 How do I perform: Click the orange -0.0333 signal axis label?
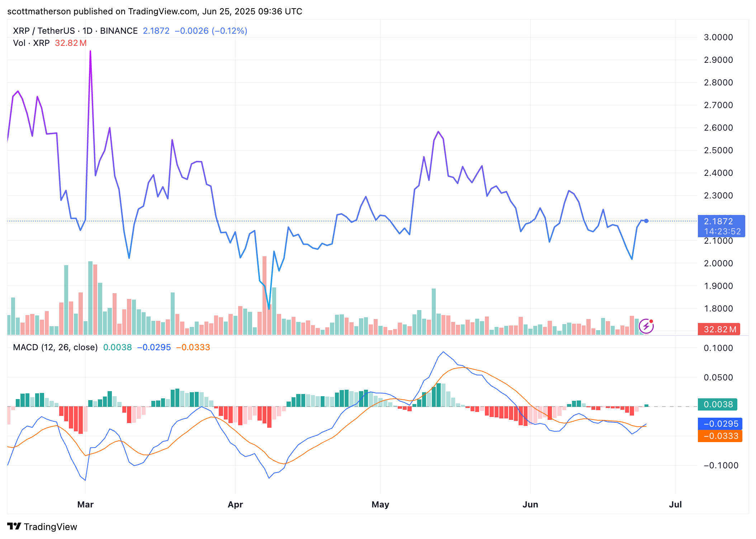point(720,436)
